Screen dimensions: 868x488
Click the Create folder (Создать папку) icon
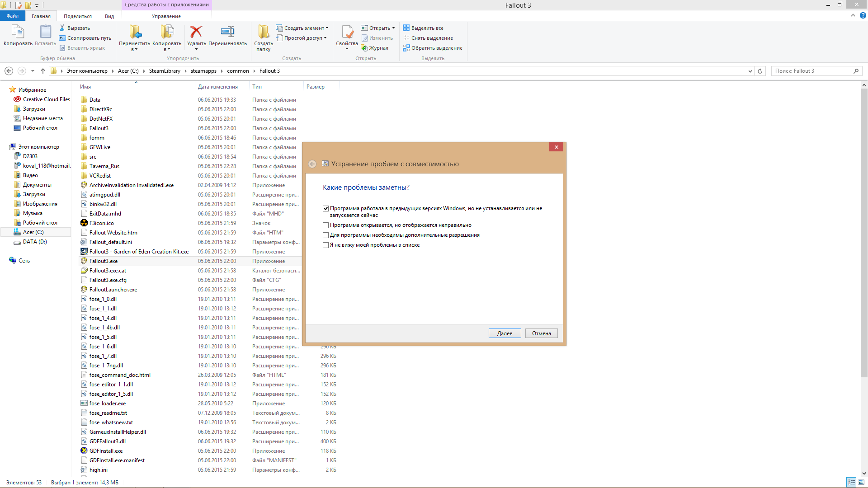(263, 32)
